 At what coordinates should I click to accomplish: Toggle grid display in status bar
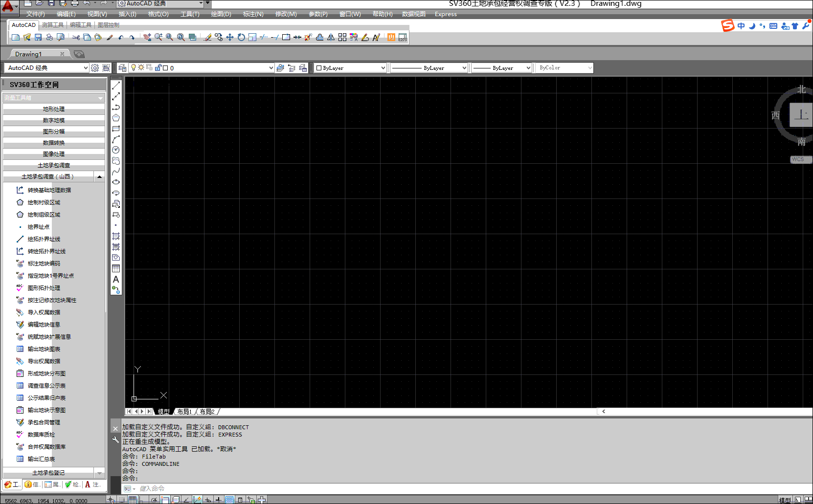point(133,500)
